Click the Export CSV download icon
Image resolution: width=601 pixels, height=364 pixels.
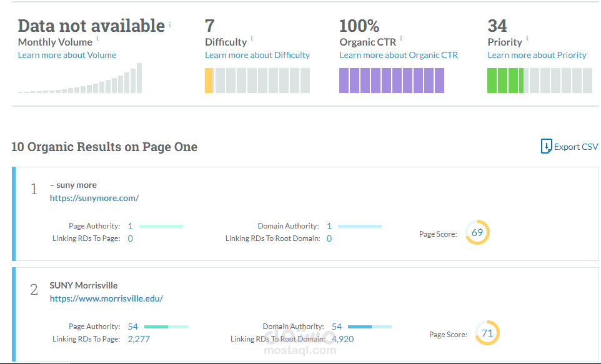(546, 146)
